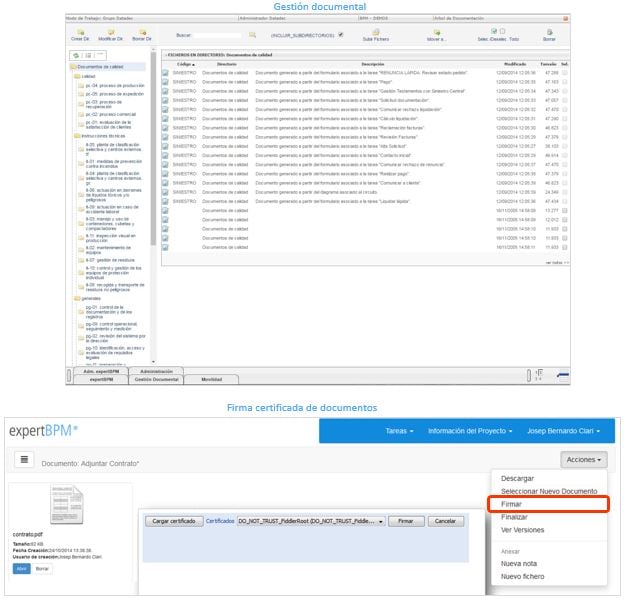Click file icon of 'Gestión Testamentos' row
The width and height of the screenshot is (624, 599).
pos(165,91)
